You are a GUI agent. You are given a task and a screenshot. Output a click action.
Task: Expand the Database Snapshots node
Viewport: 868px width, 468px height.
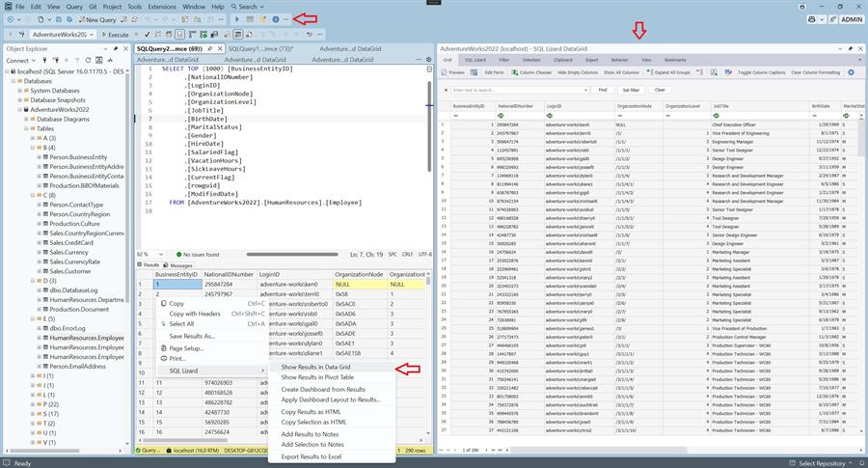[20, 99]
